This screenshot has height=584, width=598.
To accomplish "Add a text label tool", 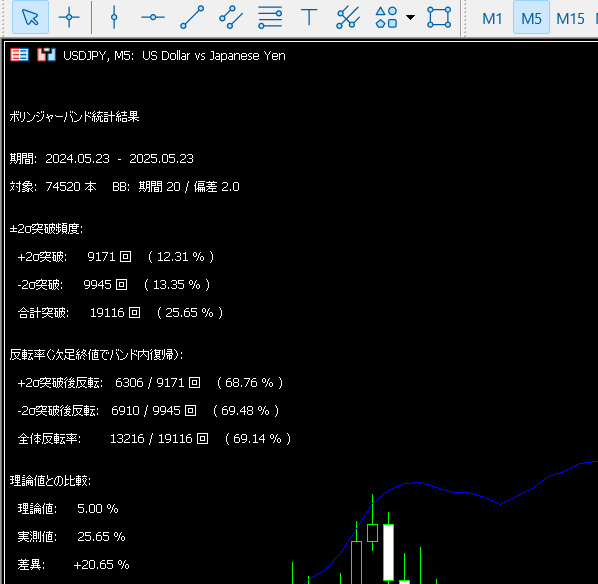I will [x=309, y=17].
